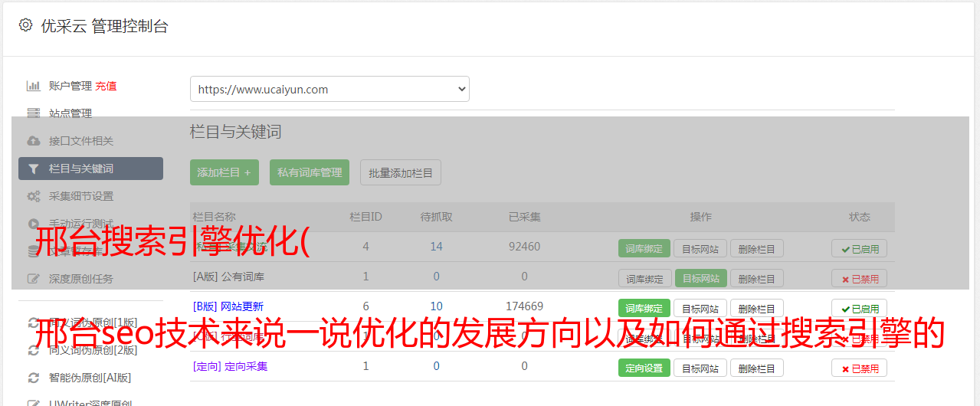Open the site URL dropdown https://www.ucaiyun.com
This screenshot has width=980, height=406.
tap(329, 89)
